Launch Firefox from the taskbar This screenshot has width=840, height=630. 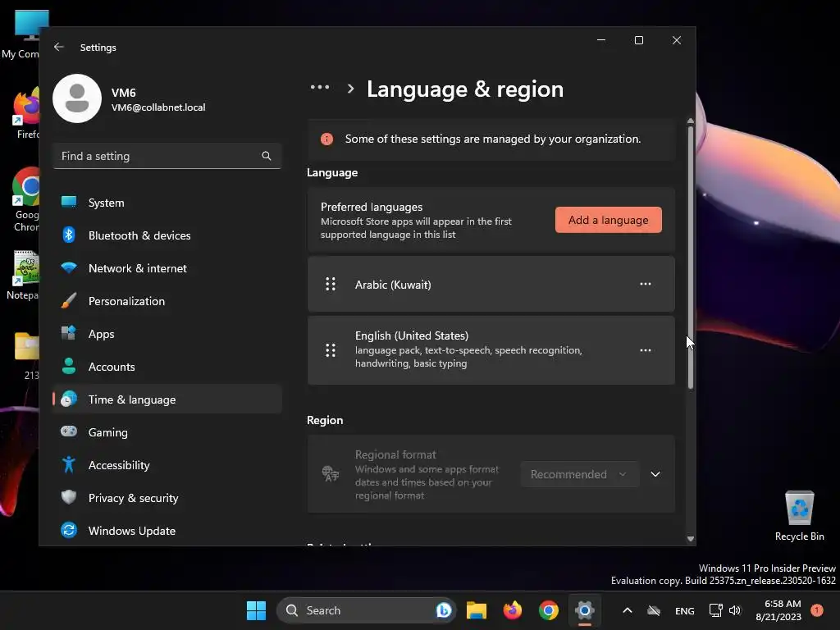pos(513,610)
